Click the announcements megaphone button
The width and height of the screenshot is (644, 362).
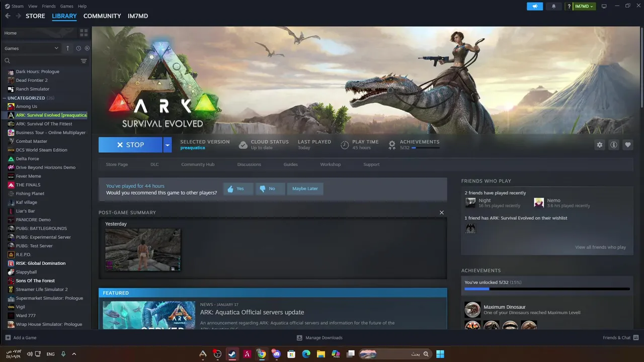coord(535,6)
